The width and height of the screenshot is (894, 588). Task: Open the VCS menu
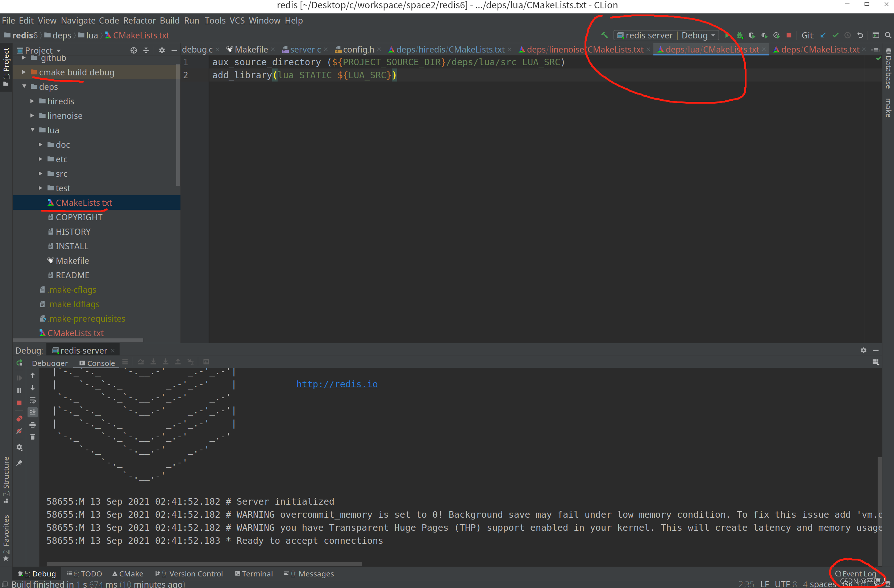click(x=237, y=21)
